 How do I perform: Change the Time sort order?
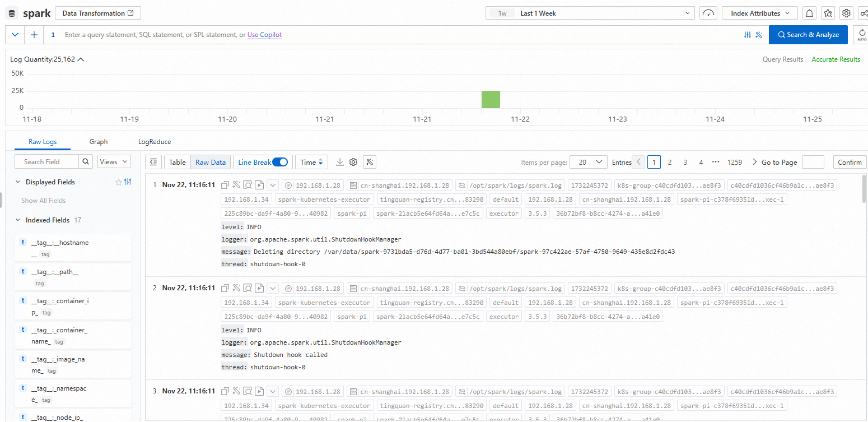pyautogui.click(x=311, y=162)
